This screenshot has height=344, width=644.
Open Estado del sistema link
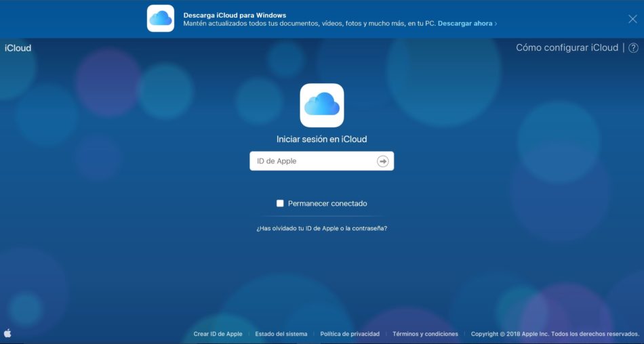tap(281, 334)
